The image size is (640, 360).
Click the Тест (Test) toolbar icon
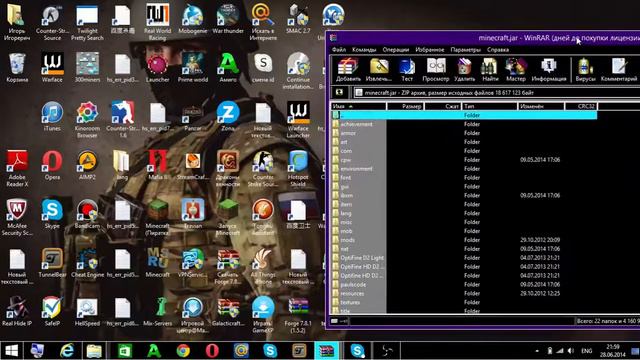pyautogui.click(x=407, y=69)
